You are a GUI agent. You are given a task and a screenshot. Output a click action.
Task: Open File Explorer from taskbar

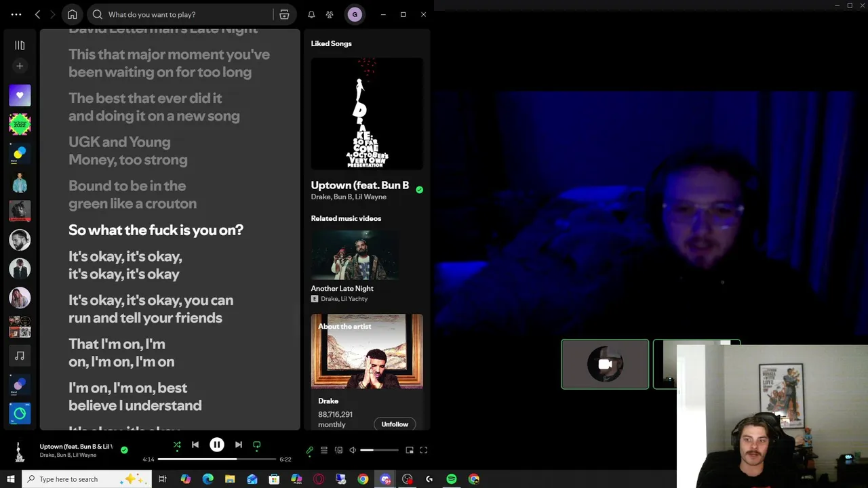[x=230, y=479]
